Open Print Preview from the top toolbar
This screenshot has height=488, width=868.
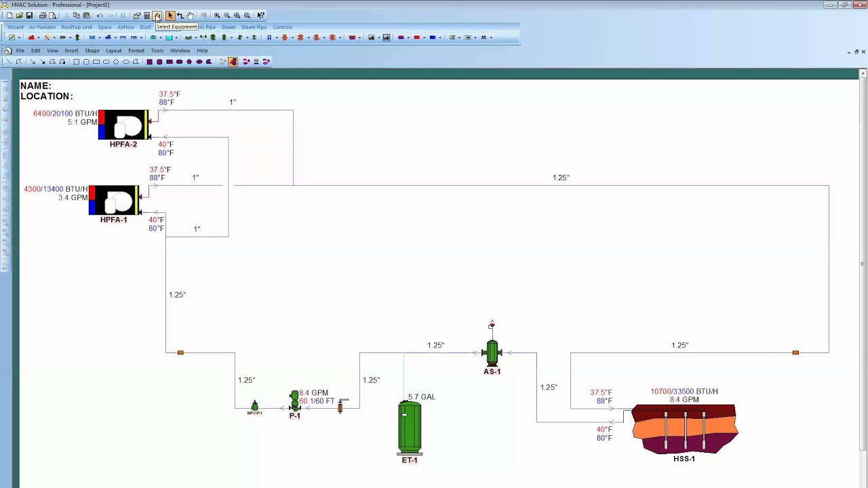click(52, 16)
